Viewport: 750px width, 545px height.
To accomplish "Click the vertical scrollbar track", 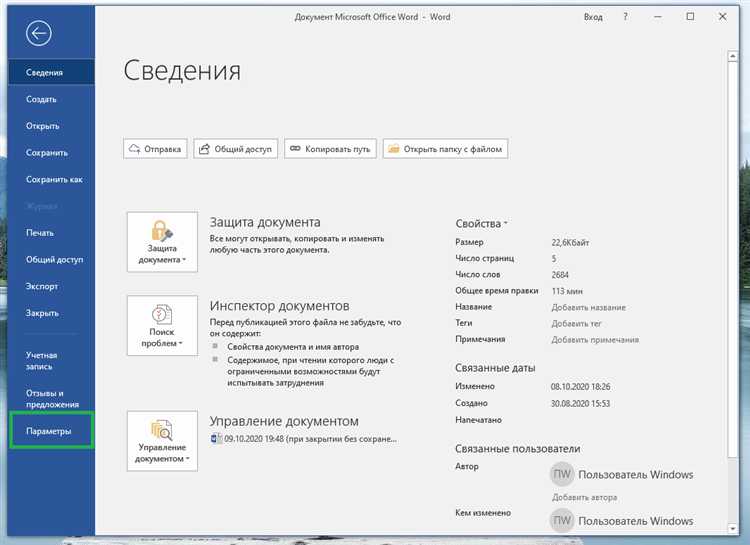I will coord(732,490).
